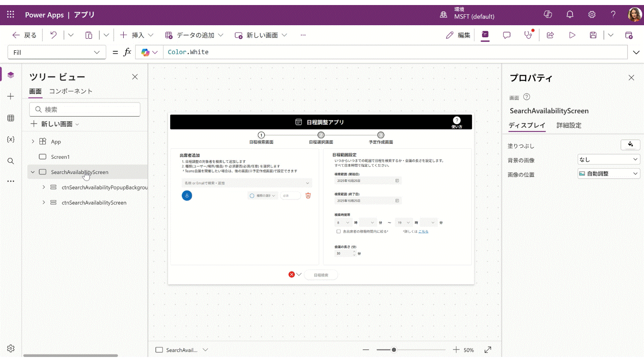The width and height of the screenshot is (644, 362).
Task: Open the Notifications bell icon
Action: pos(570,15)
